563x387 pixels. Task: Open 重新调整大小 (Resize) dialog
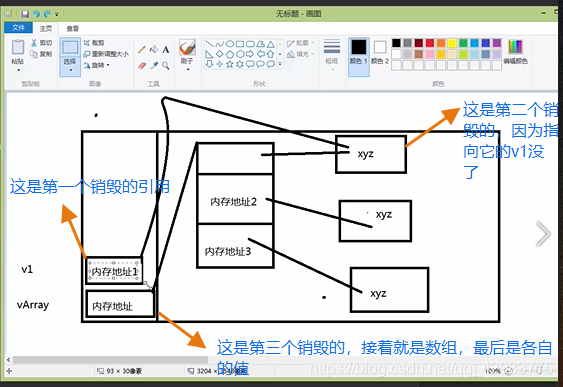coord(106,54)
